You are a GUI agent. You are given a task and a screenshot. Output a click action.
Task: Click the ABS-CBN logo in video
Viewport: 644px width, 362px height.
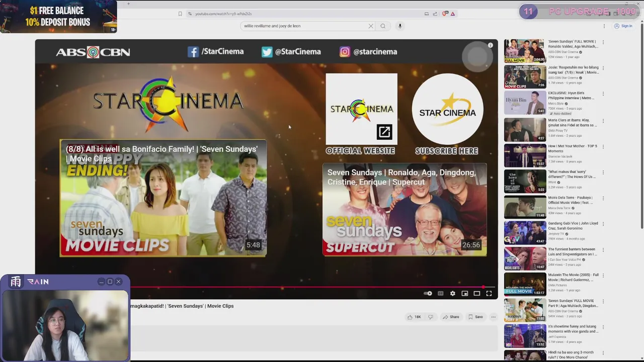(93, 52)
